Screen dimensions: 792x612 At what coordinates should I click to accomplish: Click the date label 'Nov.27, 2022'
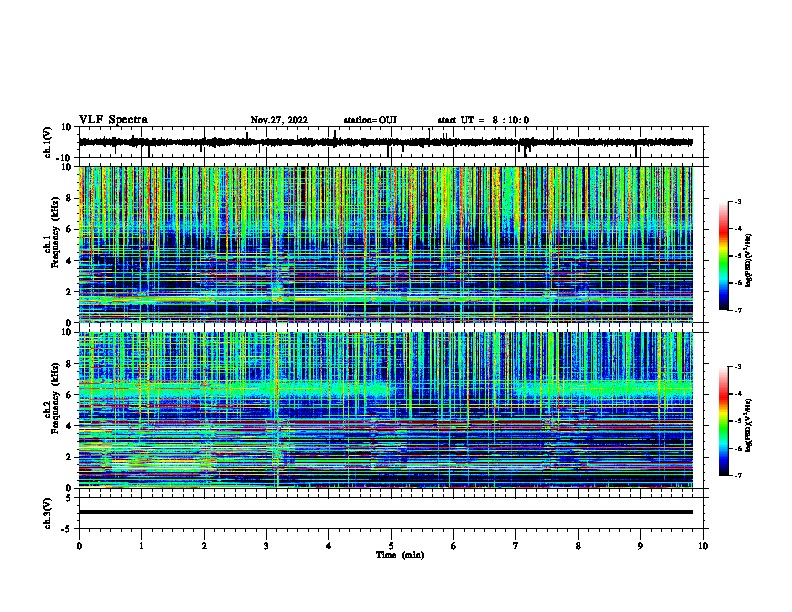[279, 120]
